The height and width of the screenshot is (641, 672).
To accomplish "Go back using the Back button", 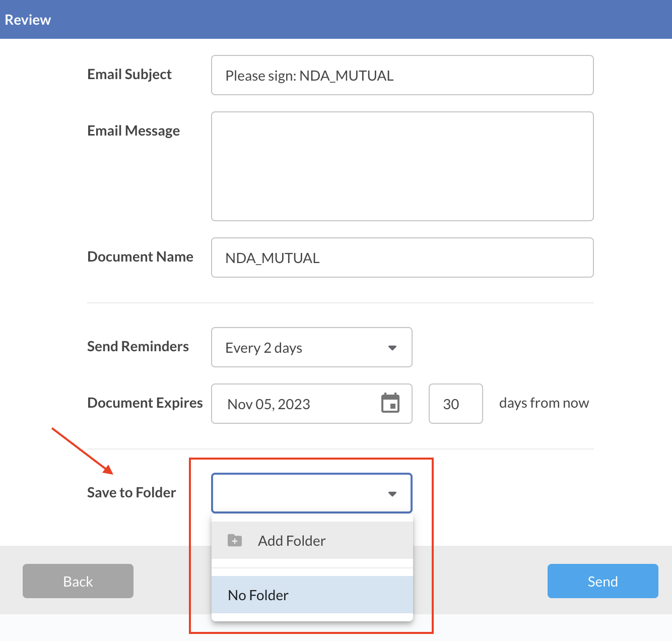I will pos(78,581).
